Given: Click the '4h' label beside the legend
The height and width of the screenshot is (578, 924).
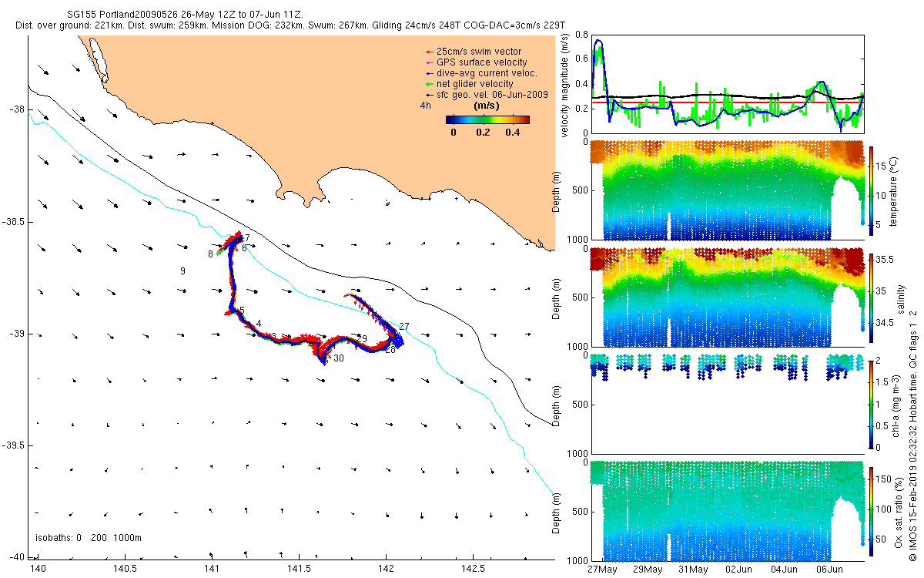Looking at the screenshot, I should (x=425, y=104).
